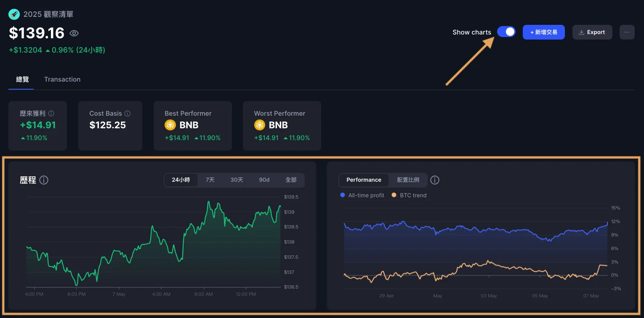
Task: Open the three-dot more options menu
Action: [x=627, y=32]
